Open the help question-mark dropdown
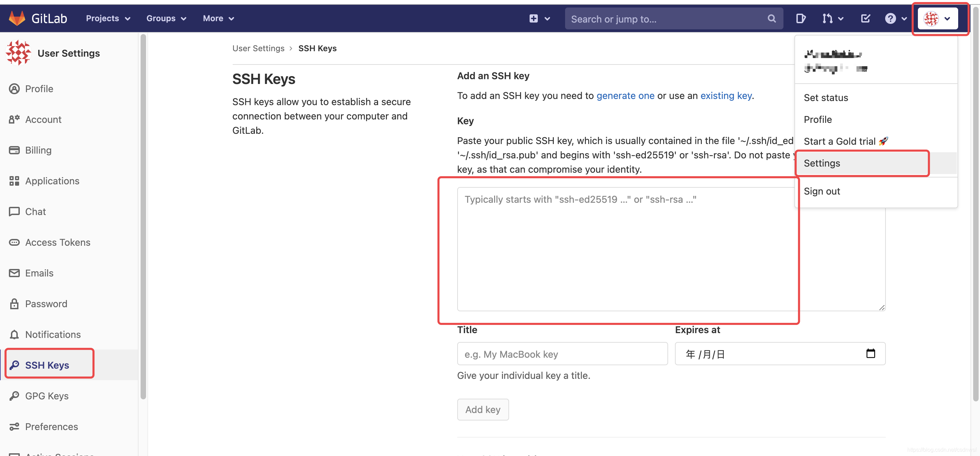 tap(895, 18)
